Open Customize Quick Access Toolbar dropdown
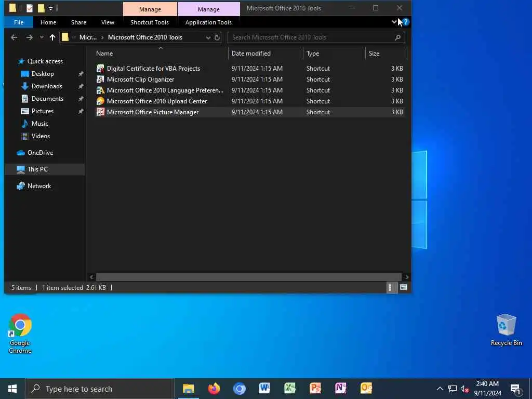The width and height of the screenshot is (532, 399). tap(50, 8)
